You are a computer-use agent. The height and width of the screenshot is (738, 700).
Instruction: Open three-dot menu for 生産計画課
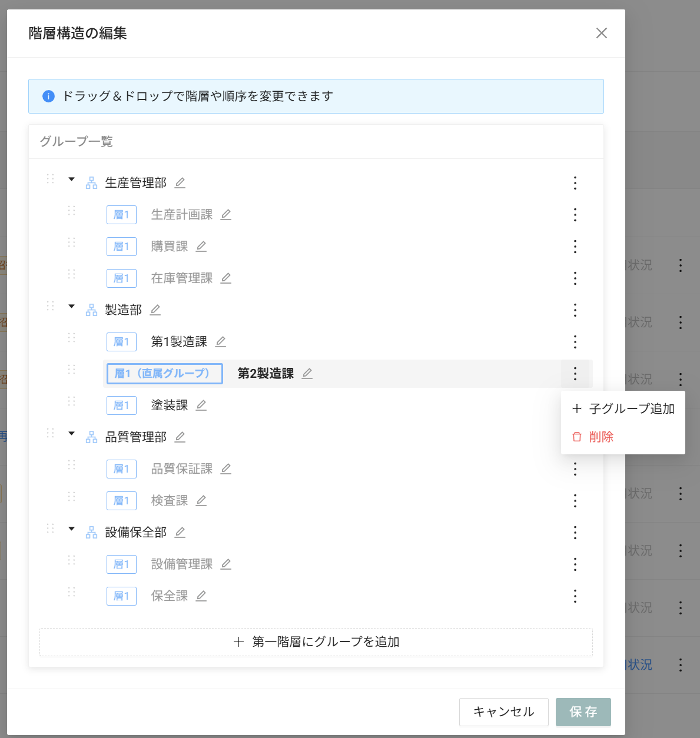575,215
